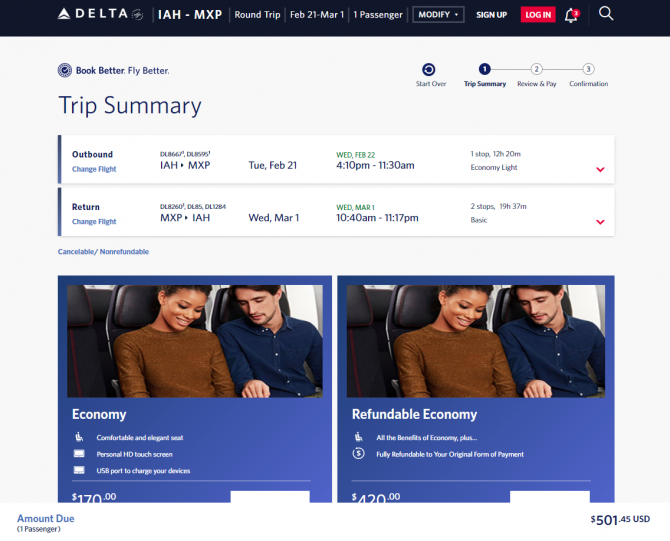Click the IAH - MXP route header

(x=190, y=15)
